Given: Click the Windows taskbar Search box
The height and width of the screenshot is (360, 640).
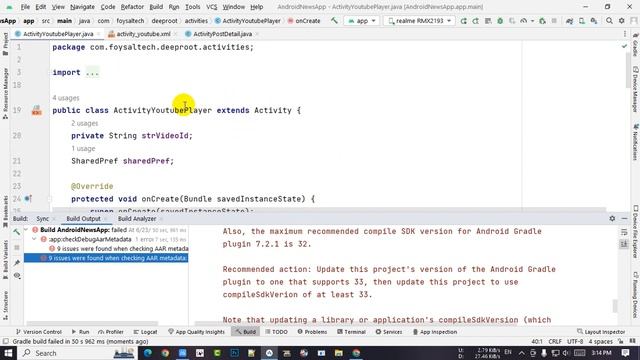Looking at the screenshot, I should click(78, 353).
